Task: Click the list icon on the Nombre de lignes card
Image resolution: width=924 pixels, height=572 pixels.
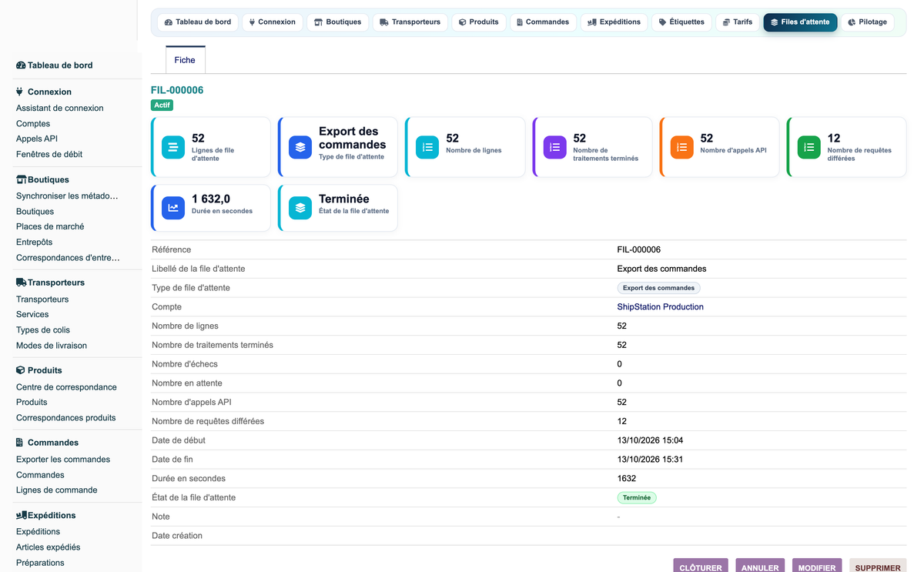Action: pyautogui.click(x=427, y=147)
